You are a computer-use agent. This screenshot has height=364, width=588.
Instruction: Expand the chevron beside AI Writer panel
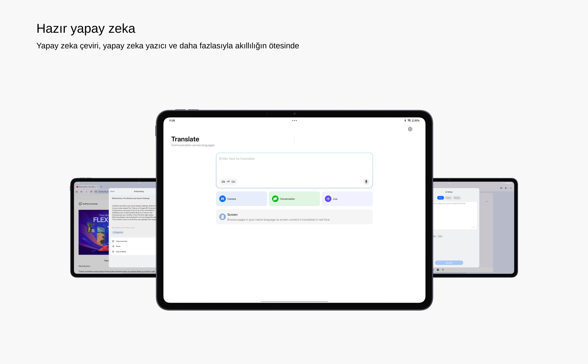coord(487,202)
